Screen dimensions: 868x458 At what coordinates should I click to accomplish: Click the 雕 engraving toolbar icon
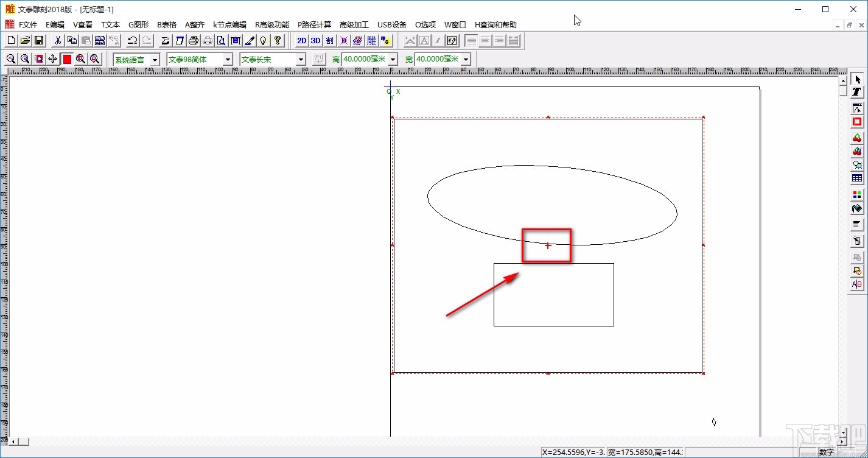pos(371,41)
